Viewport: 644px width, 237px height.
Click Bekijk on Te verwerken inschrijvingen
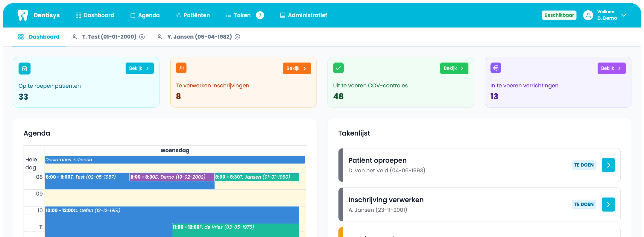click(x=297, y=69)
